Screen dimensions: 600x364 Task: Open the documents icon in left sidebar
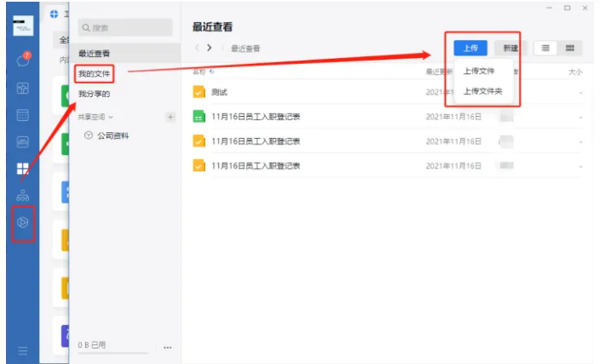coord(22,88)
